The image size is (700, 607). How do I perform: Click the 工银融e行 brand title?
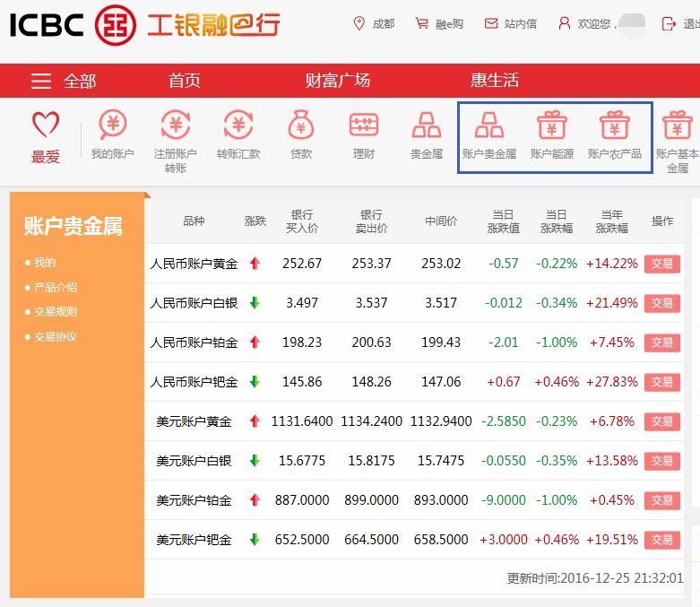[213, 25]
